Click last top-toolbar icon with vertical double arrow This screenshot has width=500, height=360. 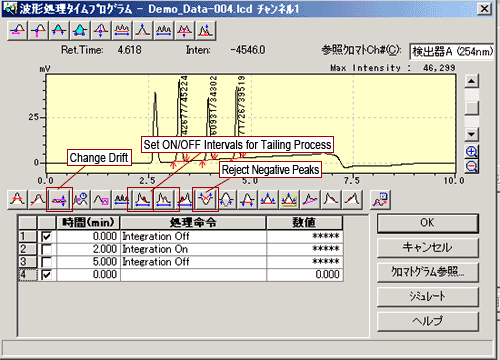(205, 31)
